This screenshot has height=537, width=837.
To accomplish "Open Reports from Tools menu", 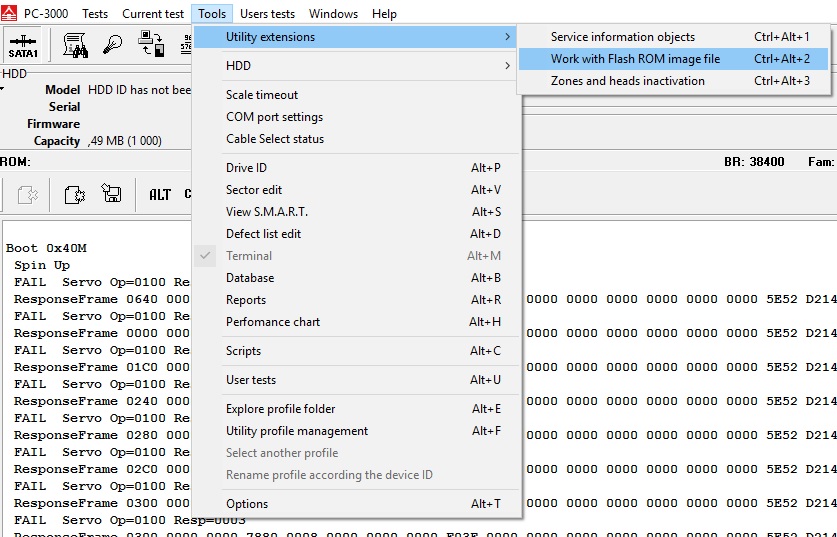I will (x=357, y=299).
